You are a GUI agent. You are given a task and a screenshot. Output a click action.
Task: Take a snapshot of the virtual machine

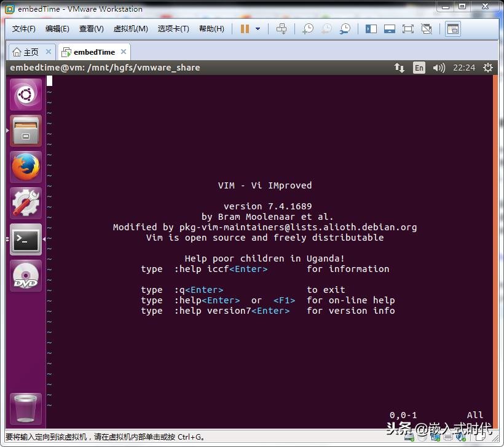click(307, 28)
